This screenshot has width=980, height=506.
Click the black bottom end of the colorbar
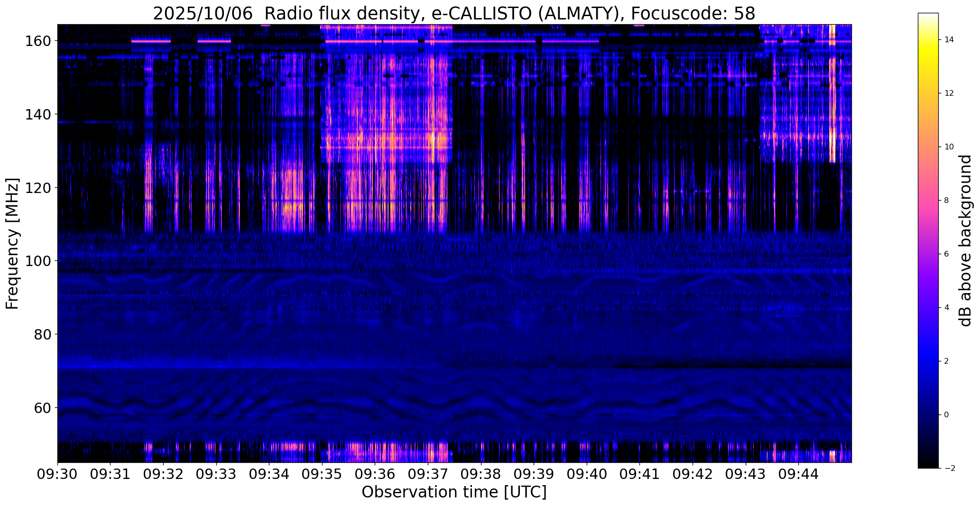[928, 465]
